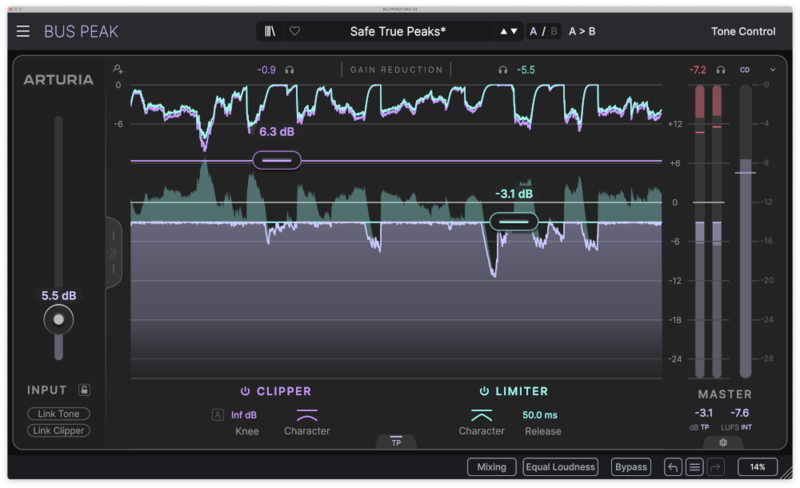
Task: Toggle the INPUT lock icon
Action: pyautogui.click(x=84, y=390)
